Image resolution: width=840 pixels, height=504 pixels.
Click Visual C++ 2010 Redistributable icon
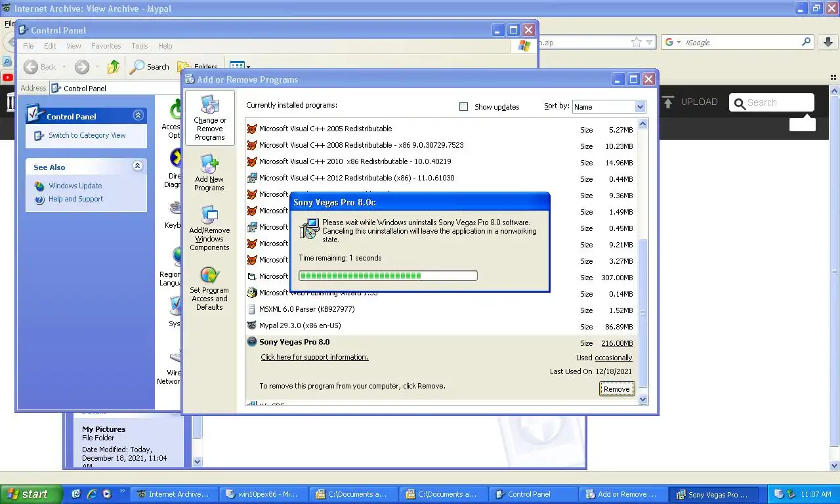[x=252, y=161]
